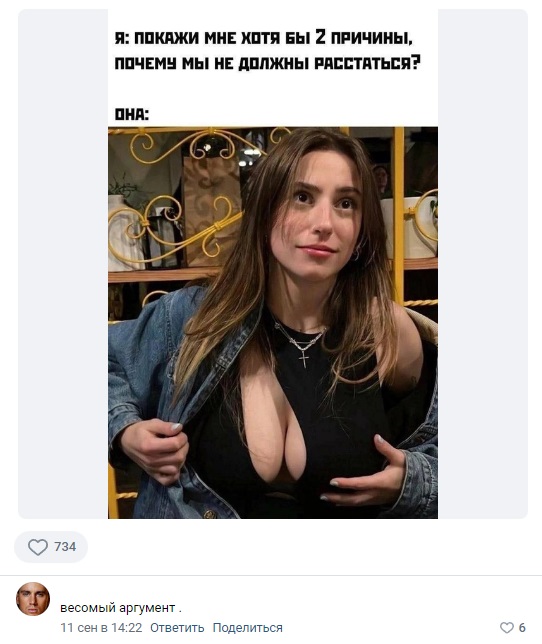
Task: Open the commenter's profile avatar
Action: pos(33,599)
